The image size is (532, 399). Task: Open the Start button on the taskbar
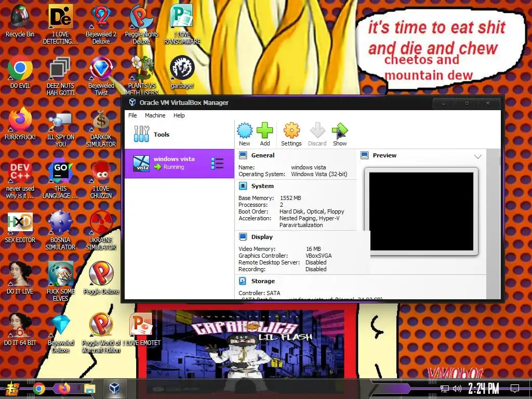12,389
